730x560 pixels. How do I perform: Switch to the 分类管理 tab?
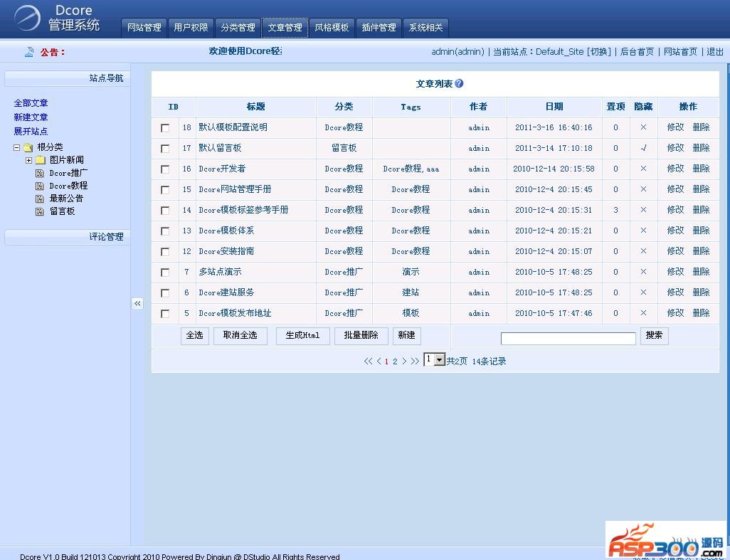click(238, 28)
